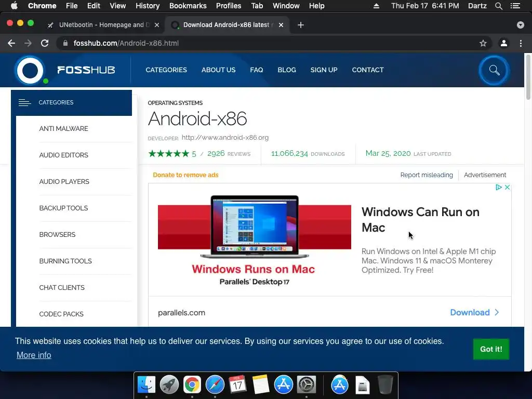This screenshot has width=532, height=399.
Task: Select ANTI MALWARE category
Action: pyautogui.click(x=63, y=129)
